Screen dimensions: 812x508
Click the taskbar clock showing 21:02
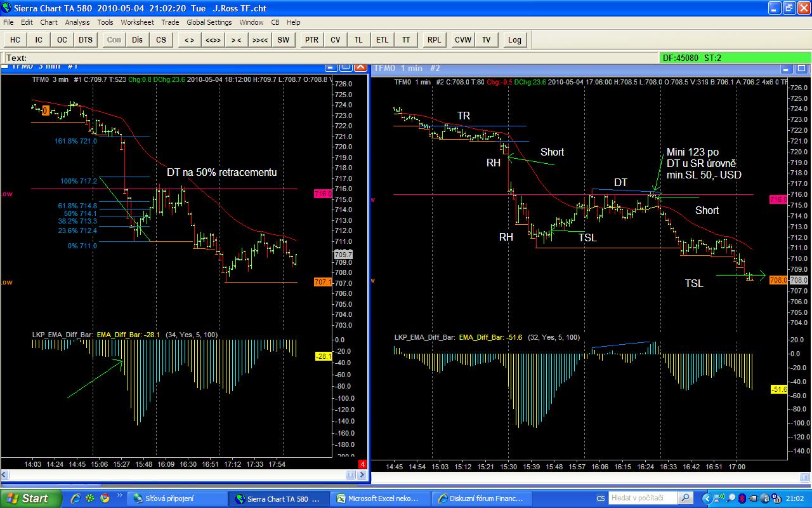pos(795,498)
